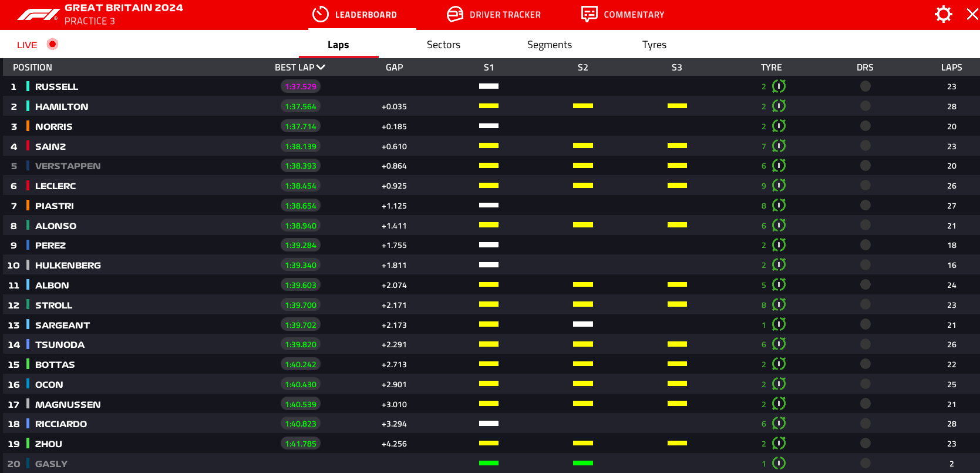Screen dimensions: 980x473
Task: Click the Commentary speech bubble icon
Action: [589, 14]
